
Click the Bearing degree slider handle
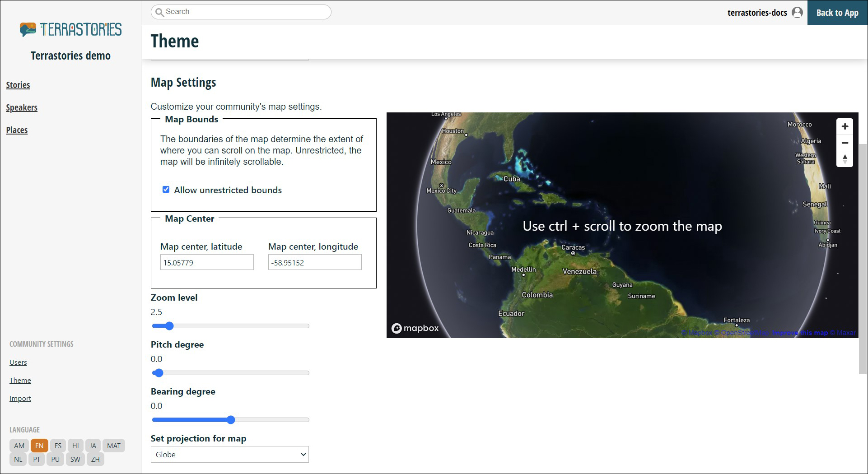point(231,420)
